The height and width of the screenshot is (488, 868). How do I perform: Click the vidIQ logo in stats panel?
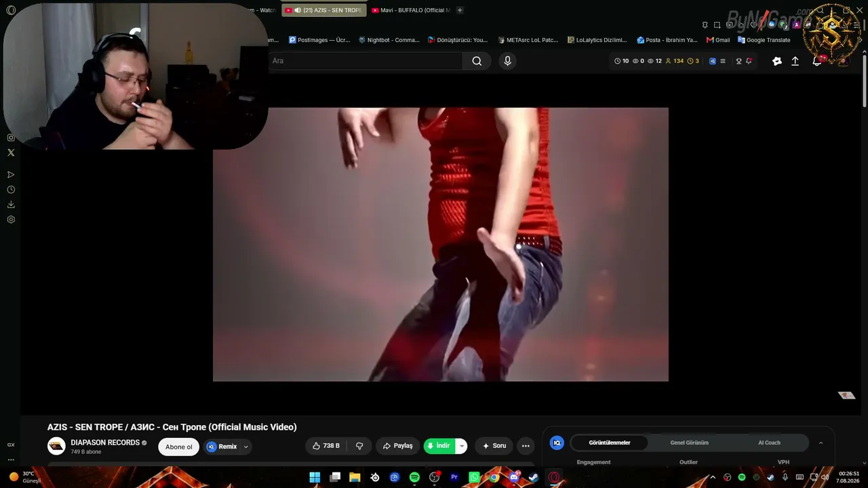[557, 443]
